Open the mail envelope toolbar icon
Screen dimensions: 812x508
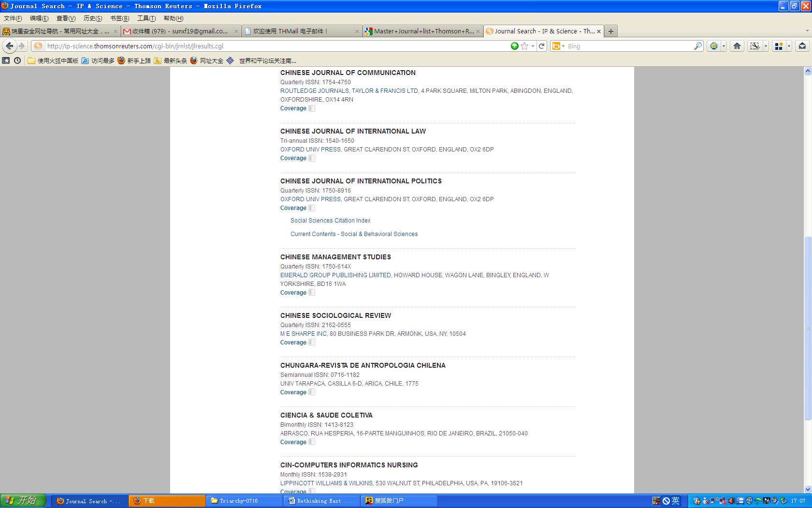[x=802, y=46]
